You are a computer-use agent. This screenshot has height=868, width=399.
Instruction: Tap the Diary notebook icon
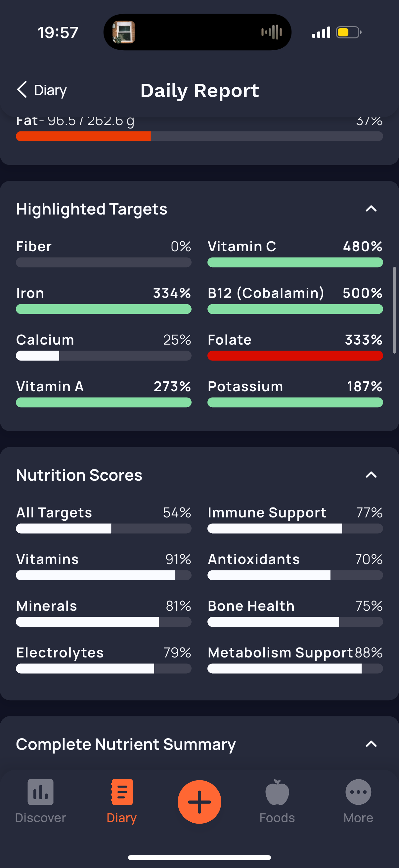tap(121, 792)
